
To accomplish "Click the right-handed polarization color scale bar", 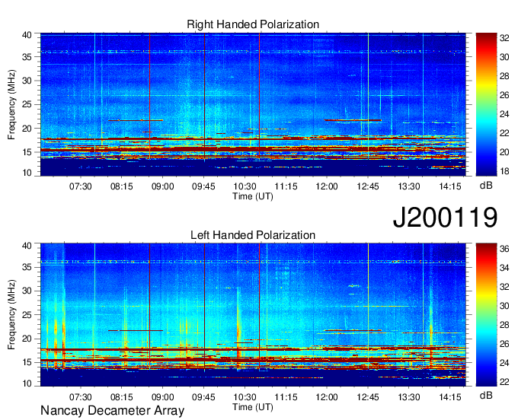I will click(486, 104).
